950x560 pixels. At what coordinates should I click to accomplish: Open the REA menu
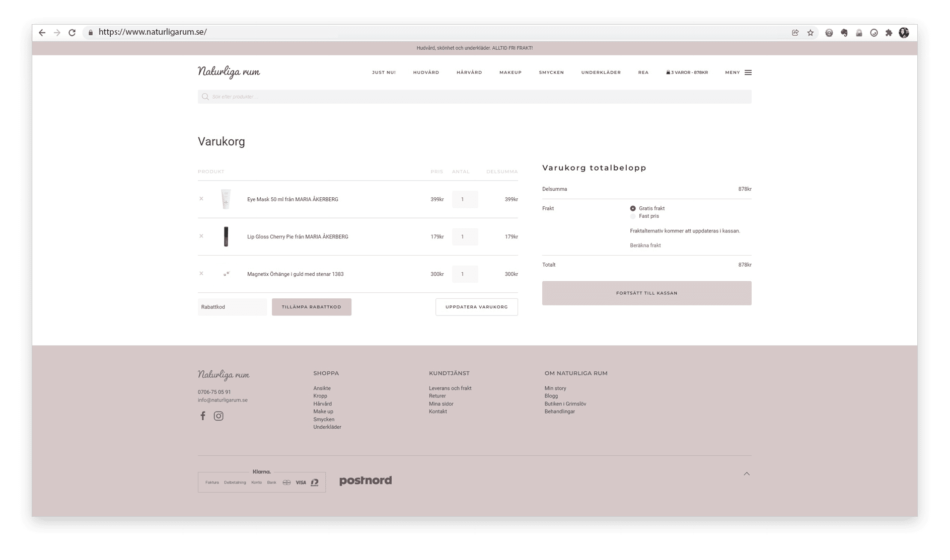tap(643, 72)
